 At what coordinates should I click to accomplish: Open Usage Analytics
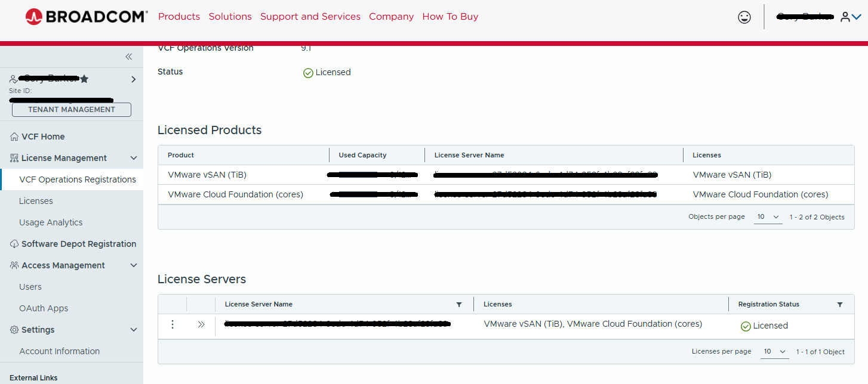(x=51, y=222)
